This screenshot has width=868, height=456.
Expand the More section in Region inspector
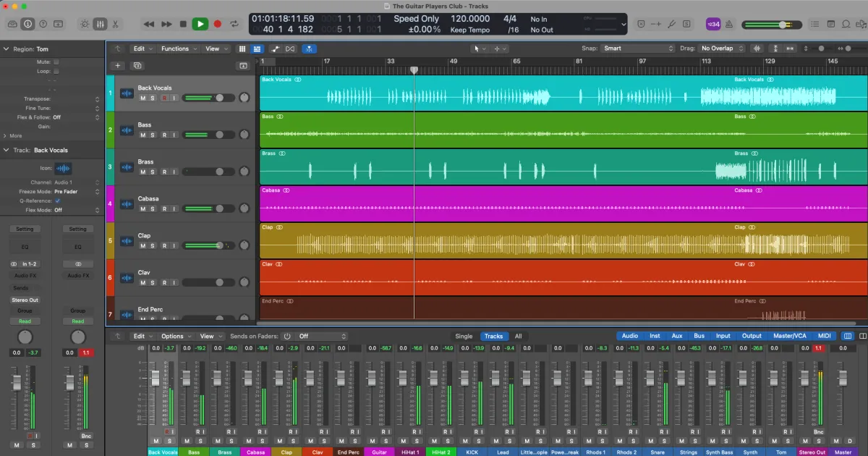point(13,135)
